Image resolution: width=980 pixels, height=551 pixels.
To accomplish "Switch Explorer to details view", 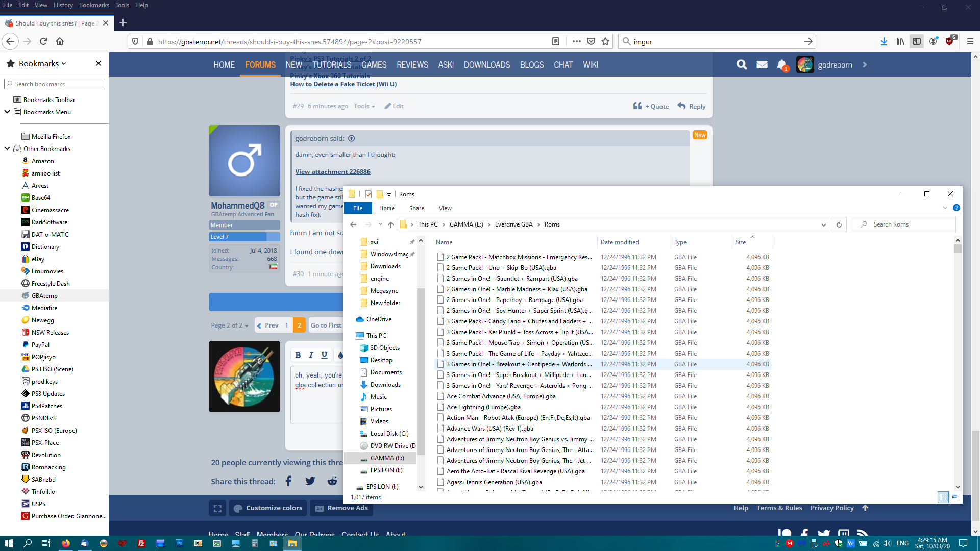I will 943,497.
